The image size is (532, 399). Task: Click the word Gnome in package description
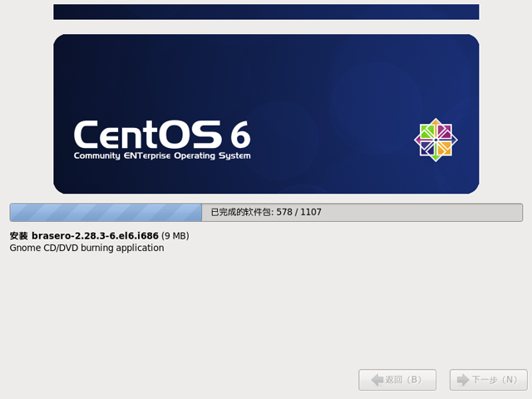24,248
